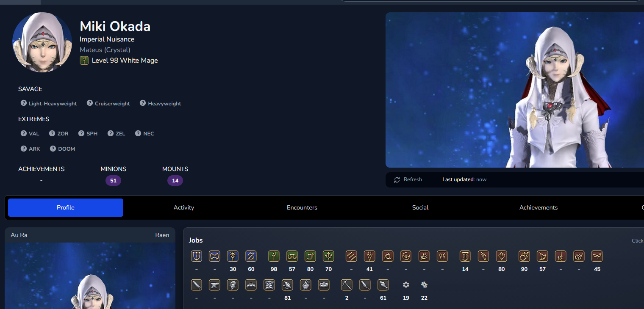Click the Dark Knight job icon

[x=233, y=256]
